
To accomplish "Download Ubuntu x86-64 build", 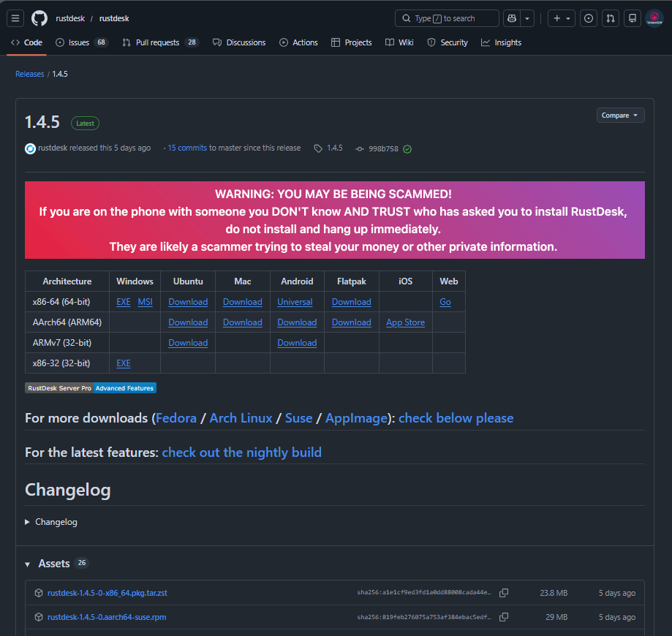I will (188, 302).
